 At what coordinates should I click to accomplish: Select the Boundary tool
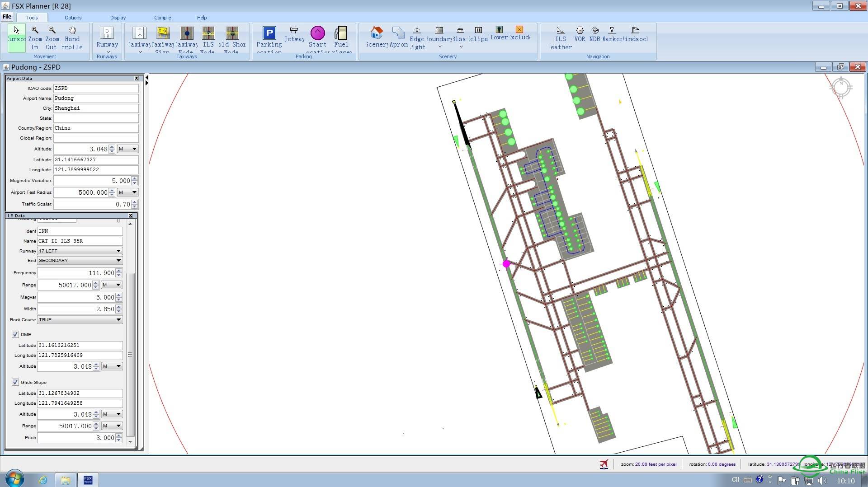tap(439, 37)
